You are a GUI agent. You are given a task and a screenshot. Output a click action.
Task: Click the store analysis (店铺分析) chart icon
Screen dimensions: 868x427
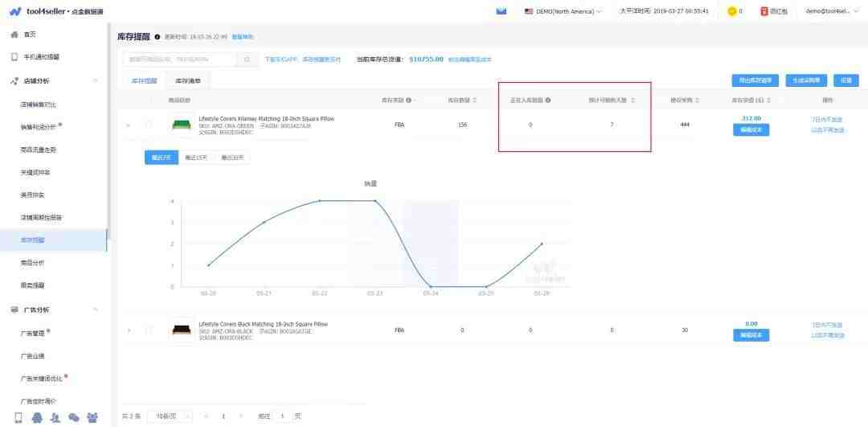click(x=15, y=81)
